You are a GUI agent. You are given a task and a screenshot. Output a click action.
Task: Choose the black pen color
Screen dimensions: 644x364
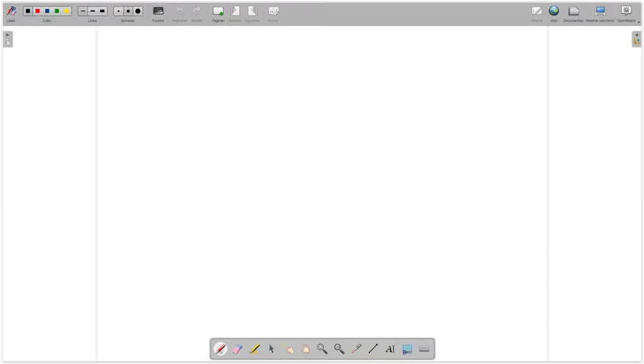28,11
